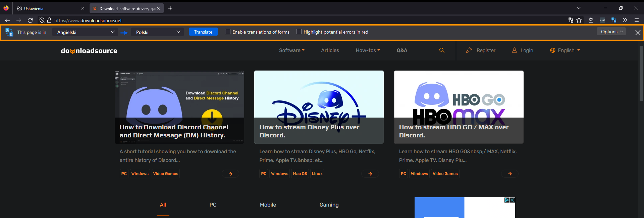
Task: Show more tools overflow chevrons
Action: 625,20
